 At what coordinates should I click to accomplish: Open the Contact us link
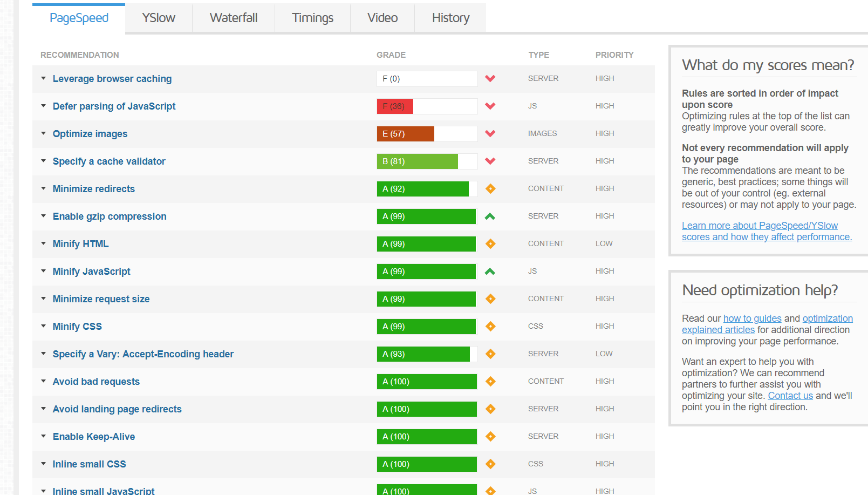(x=790, y=396)
